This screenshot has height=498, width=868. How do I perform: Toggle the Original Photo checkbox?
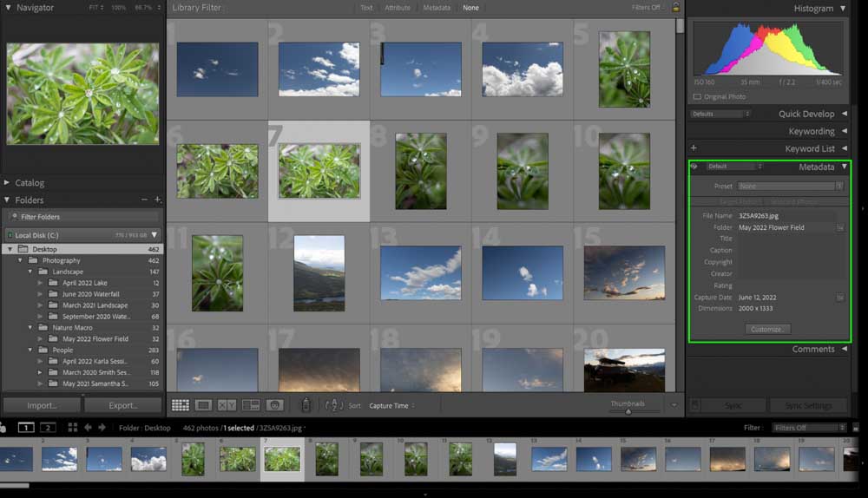pos(697,97)
